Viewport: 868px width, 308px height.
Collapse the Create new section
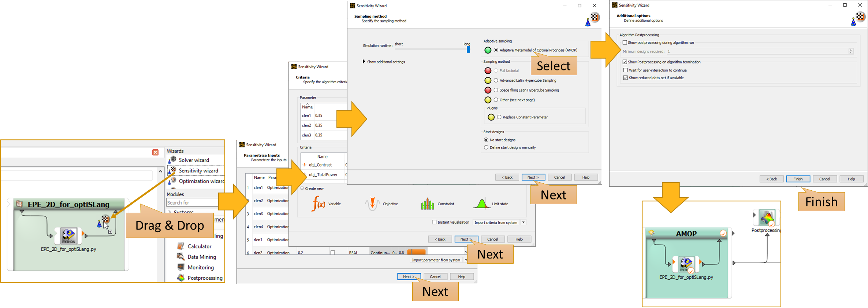[x=302, y=188]
